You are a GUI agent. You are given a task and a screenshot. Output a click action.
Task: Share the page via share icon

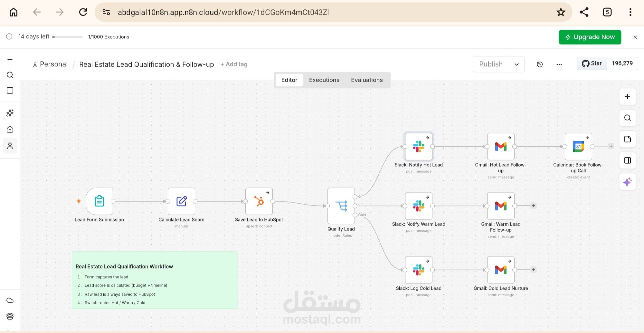584,12
